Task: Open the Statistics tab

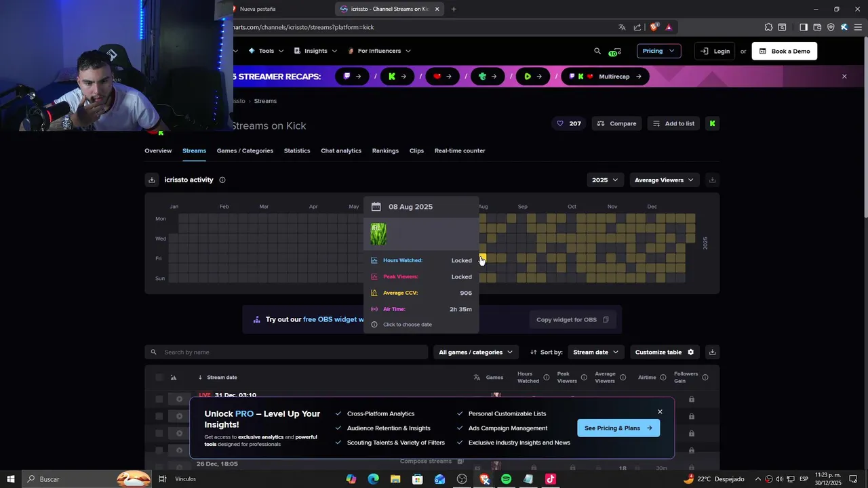Action: (297, 150)
